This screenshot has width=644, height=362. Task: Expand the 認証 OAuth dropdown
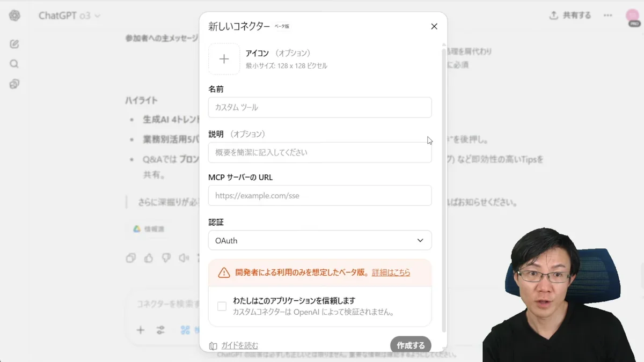click(x=320, y=240)
